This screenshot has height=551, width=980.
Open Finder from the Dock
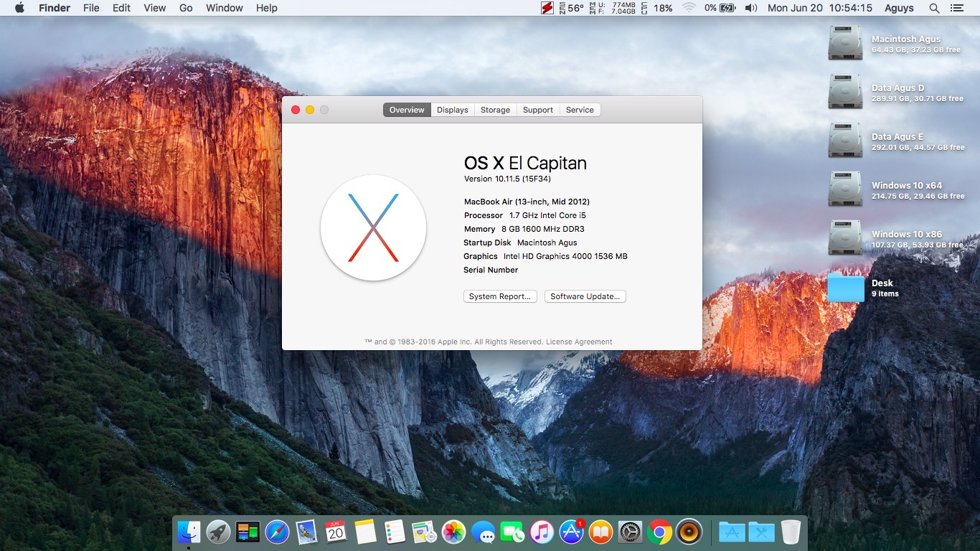[189, 532]
